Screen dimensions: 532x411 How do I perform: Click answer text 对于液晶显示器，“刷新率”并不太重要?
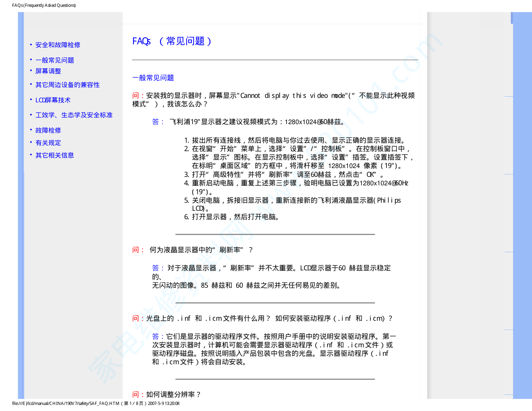tap(272, 277)
